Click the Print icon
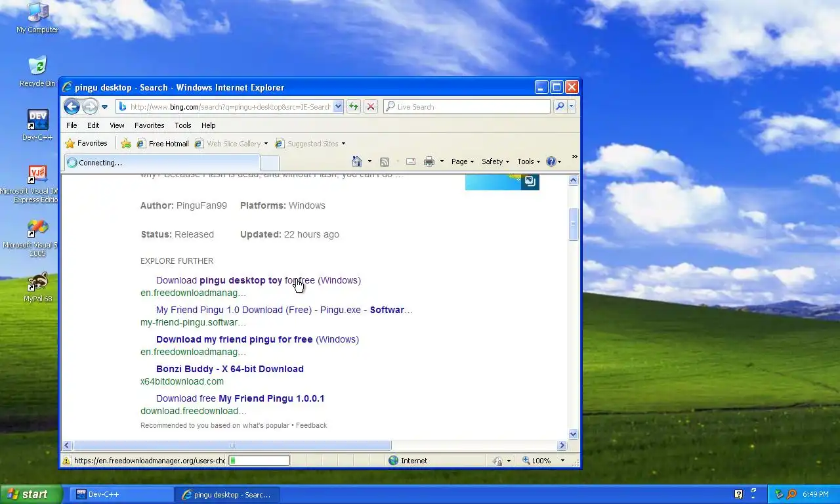 click(x=429, y=161)
